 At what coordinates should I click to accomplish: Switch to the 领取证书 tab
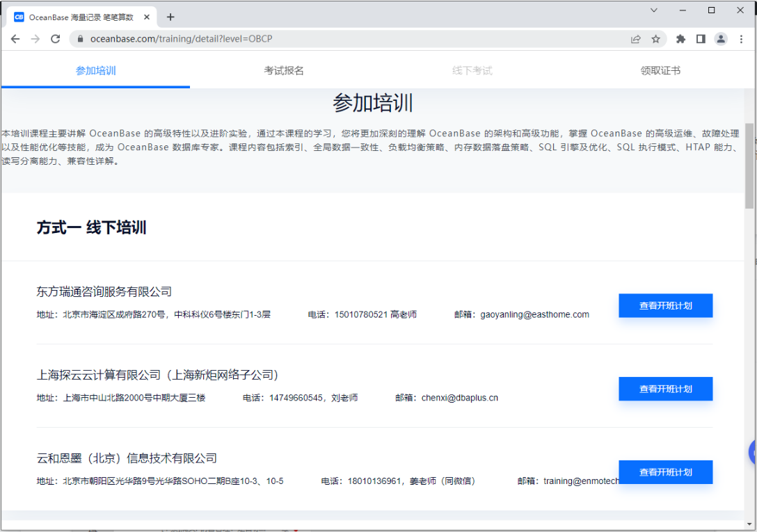[x=660, y=71]
